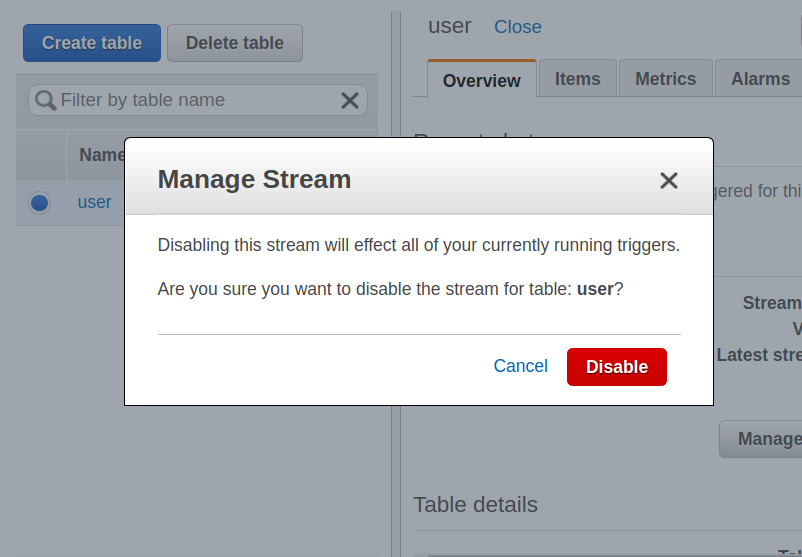
Task: Close the Manage Stream dialog with X
Action: click(x=669, y=180)
